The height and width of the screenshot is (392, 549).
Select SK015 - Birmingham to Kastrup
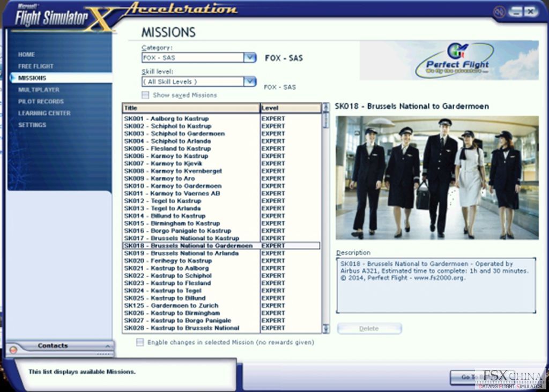221,223
